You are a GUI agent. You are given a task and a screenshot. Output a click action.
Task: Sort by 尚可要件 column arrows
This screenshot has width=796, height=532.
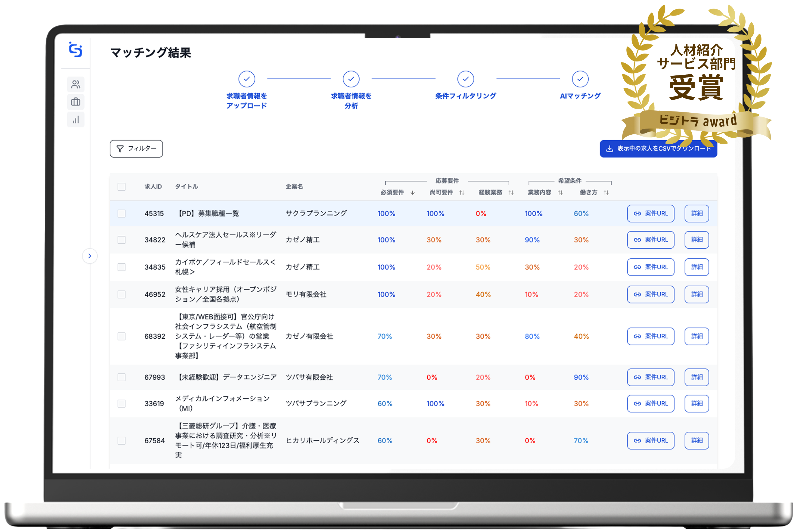pos(462,193)
